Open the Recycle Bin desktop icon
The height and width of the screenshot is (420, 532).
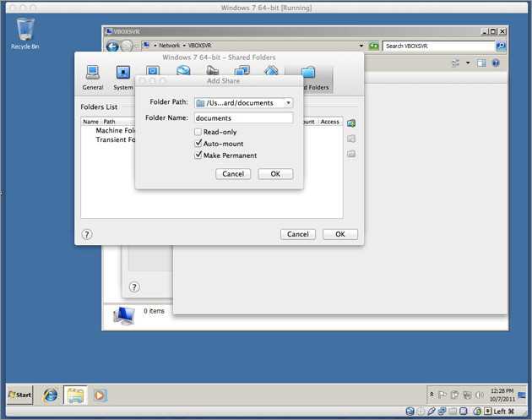pyautogui.click(x=25, y=34)
